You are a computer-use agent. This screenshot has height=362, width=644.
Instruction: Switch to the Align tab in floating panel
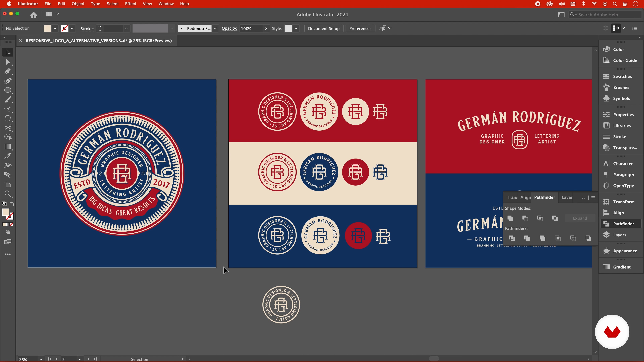tap(525, 197)
